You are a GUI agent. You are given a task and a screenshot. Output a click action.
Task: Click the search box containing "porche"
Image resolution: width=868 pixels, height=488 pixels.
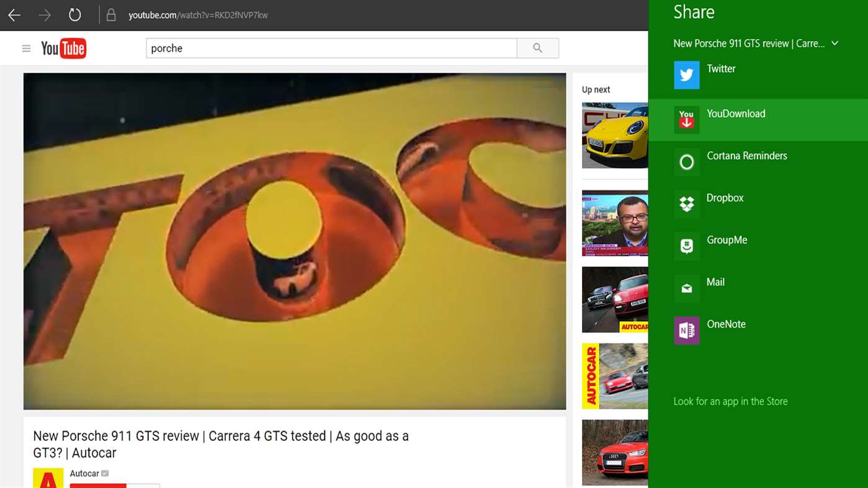pos(331,48)
